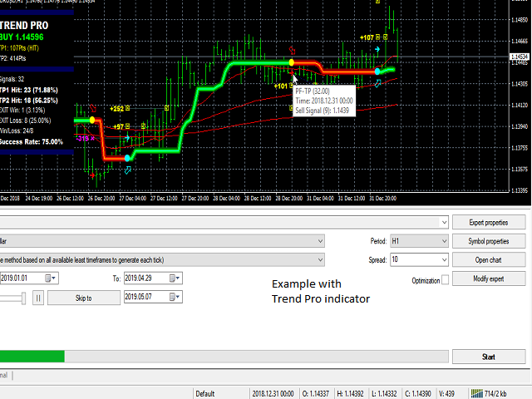Image resolution: width=532 pixels, height=399 pixels.
Task: Click TP2 Hit: 18 (56.25%) statistic
Action: (x=29, y=101)
